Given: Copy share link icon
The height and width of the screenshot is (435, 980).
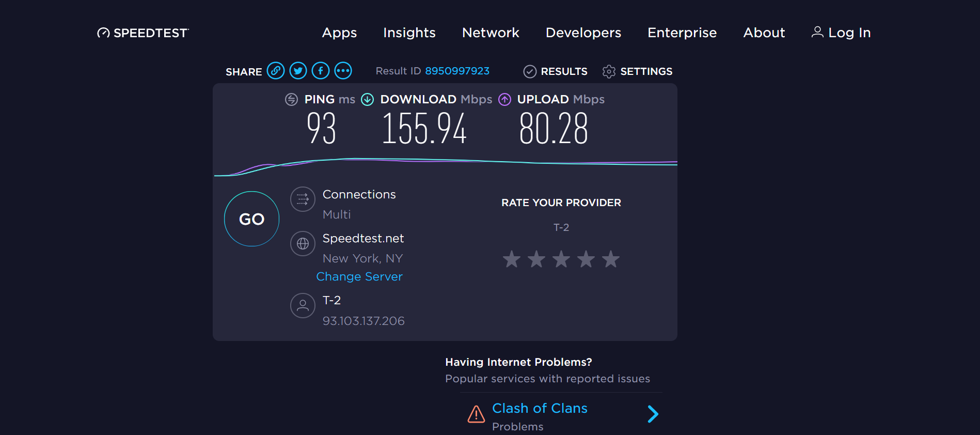Looking at the screenshot, I should pyautogui.click(x=276, y=70).
